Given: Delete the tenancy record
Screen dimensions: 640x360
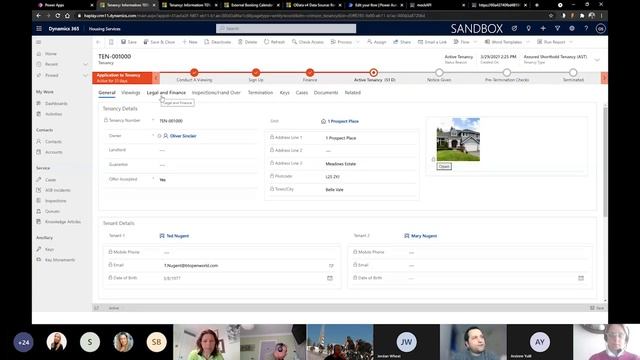Looking at the screenshot, I should tap(248, 42).
